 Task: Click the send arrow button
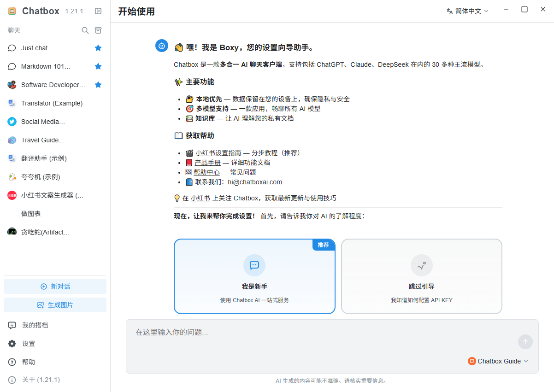[525, 342]
